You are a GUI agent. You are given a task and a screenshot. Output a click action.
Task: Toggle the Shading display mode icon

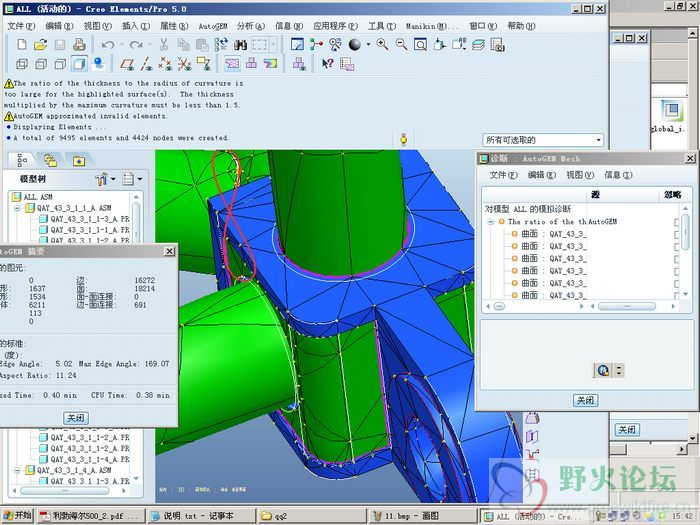click(x=79, y=64)
